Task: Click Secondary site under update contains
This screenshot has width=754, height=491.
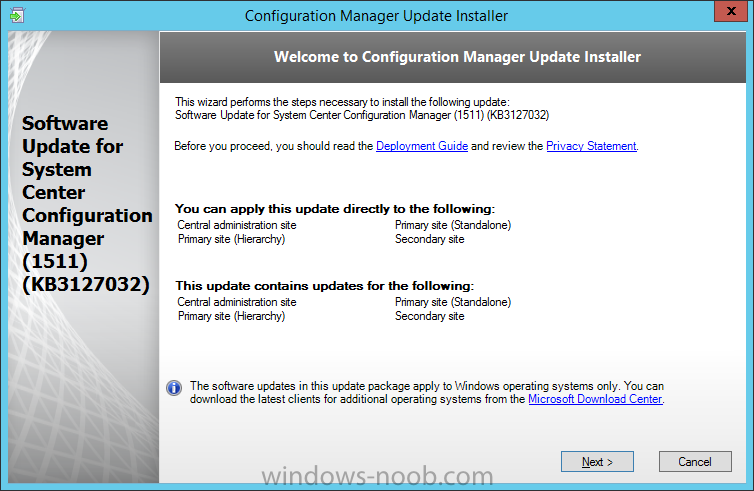Action: pos(429,316)
